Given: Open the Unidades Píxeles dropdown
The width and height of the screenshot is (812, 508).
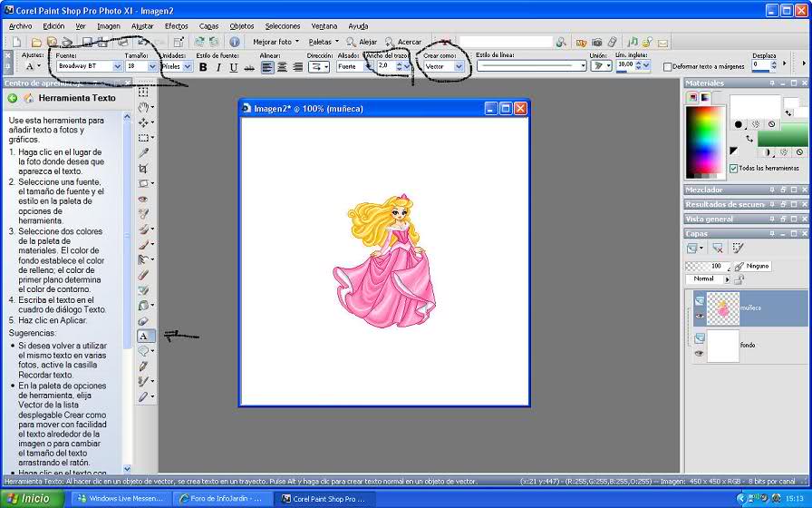Looking at the screenshot, I should (x=188, y=66).
